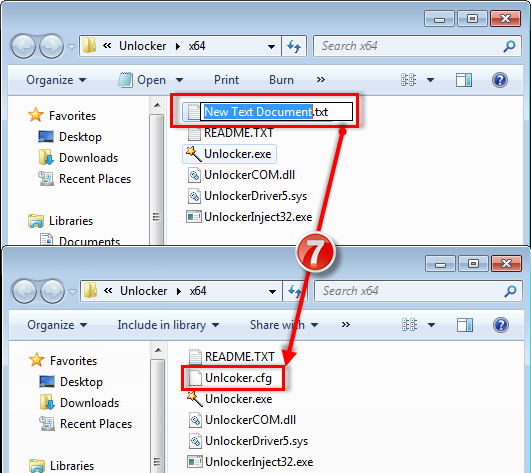Click Print in the upper toolbar

[226, 80]
